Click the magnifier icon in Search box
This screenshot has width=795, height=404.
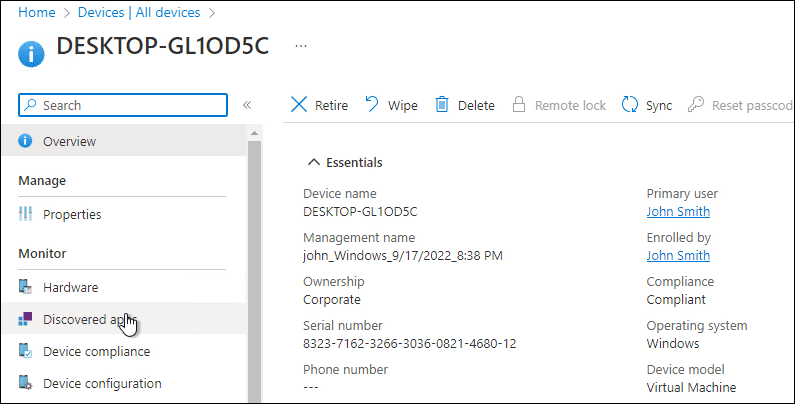(x=31, y=105)
